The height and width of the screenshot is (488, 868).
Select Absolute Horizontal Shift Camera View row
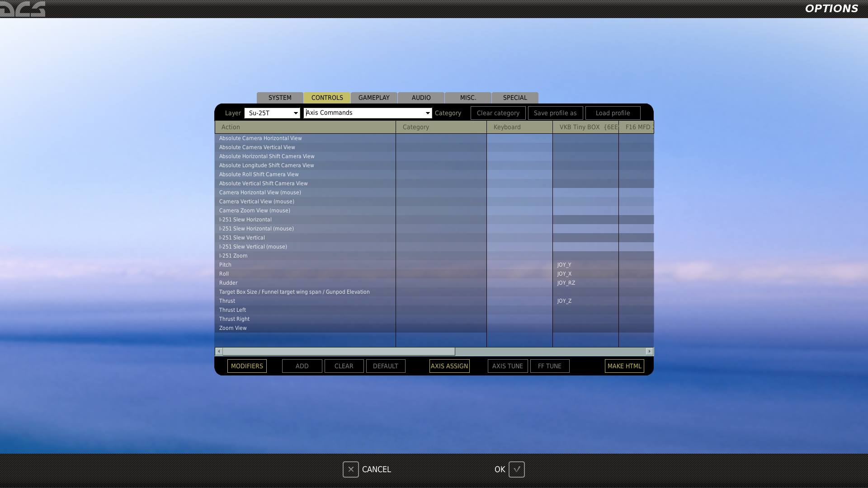(434, 156)
